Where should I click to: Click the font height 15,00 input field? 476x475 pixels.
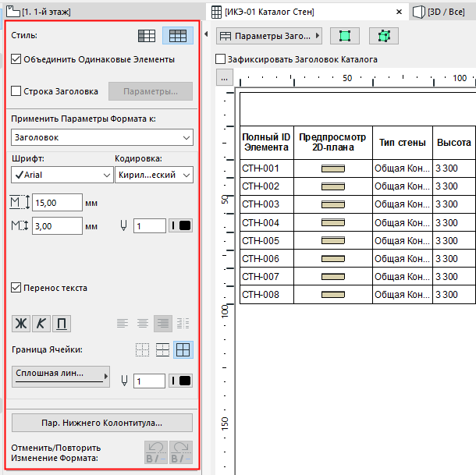tap(58, 203)
